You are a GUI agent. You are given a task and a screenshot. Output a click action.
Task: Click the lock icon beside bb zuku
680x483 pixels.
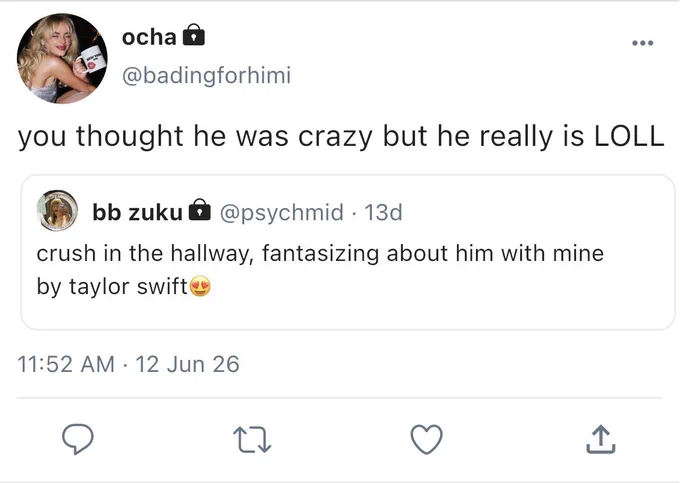(x=199, y=210)
